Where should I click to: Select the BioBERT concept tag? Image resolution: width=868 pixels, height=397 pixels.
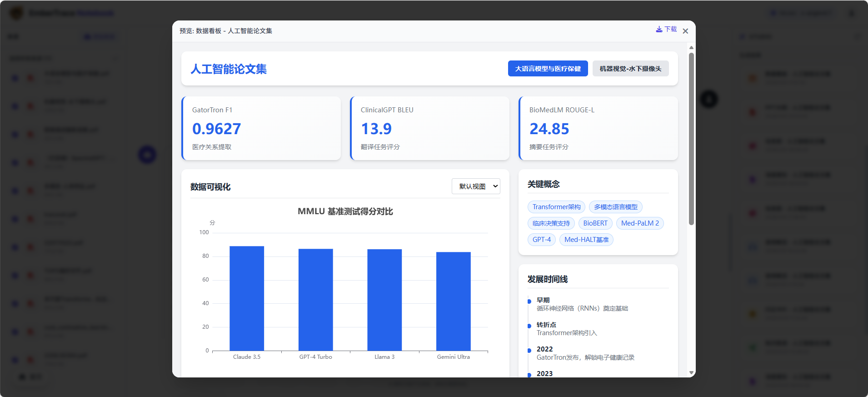tap(595, 223)
